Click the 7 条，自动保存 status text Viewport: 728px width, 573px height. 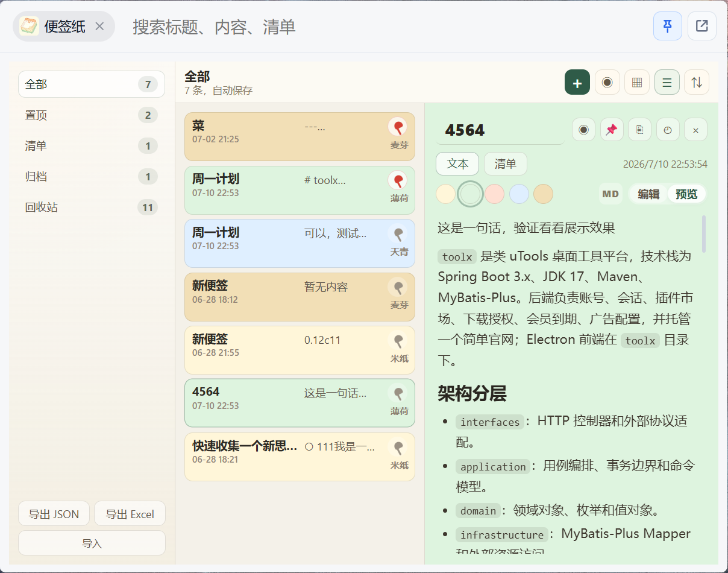pyautogui.click(x=218, y=91)
